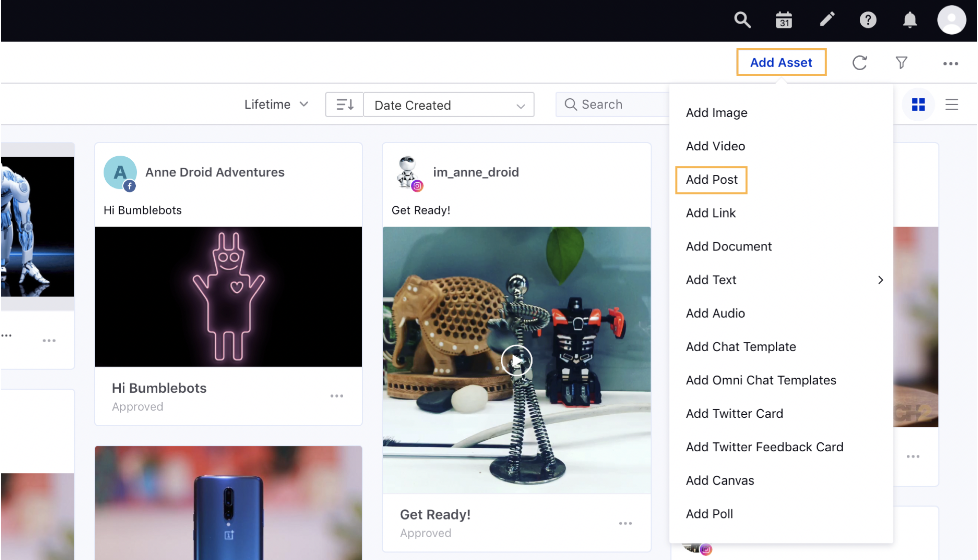Click the pencil compose icon
The image size is (978, 560).
[x=827, y=20]
